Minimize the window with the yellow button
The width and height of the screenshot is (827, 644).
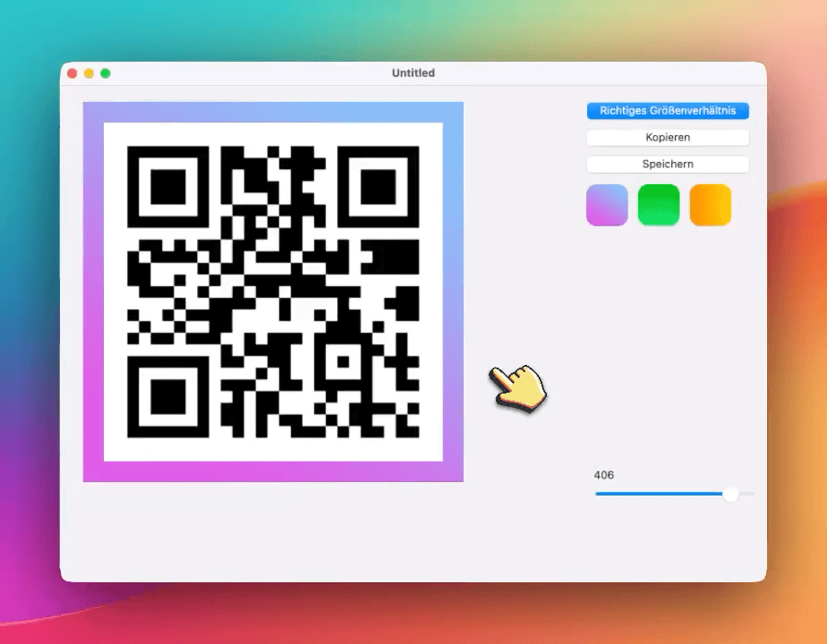click(89, 73)
